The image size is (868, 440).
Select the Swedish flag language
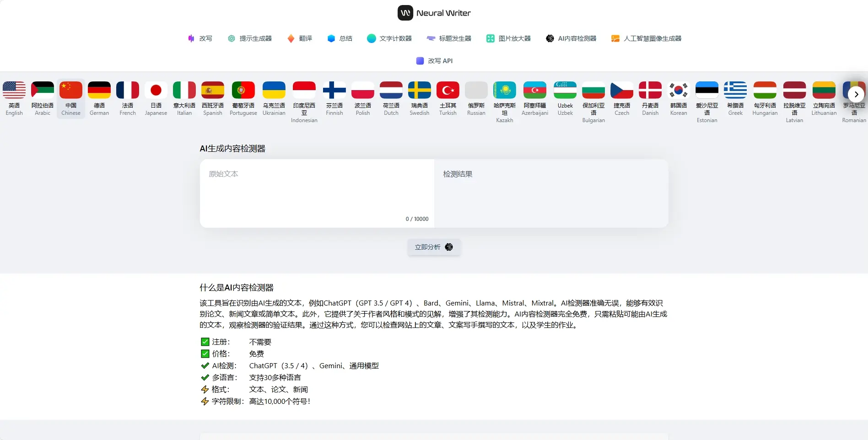419,91
